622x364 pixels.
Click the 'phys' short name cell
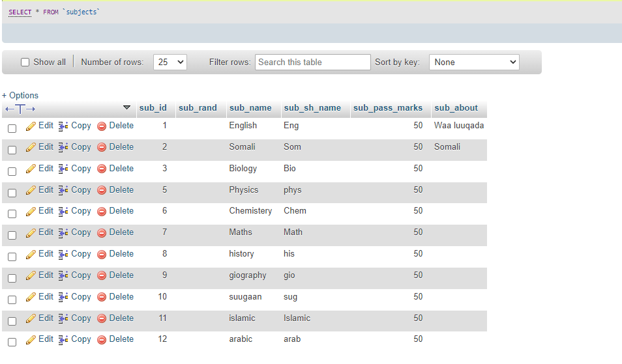292,190
